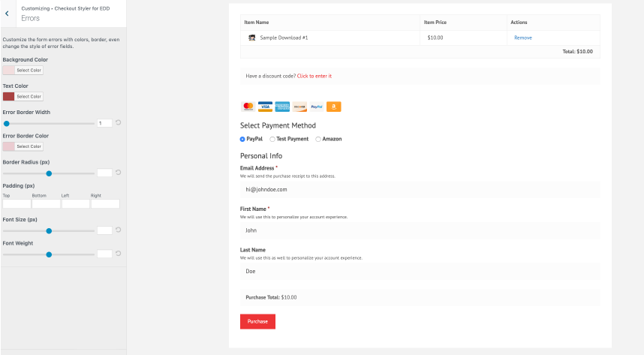Viewport: 644px width, 355px height.
Task: Click the Bottom padding input
Action: coord(46,204)
